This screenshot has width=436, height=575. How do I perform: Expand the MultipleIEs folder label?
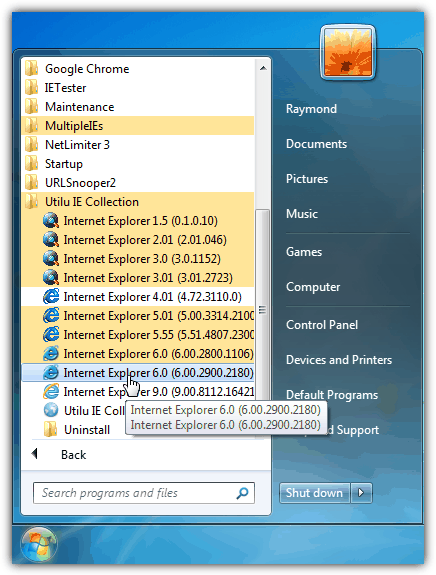[x=74, y=126]
